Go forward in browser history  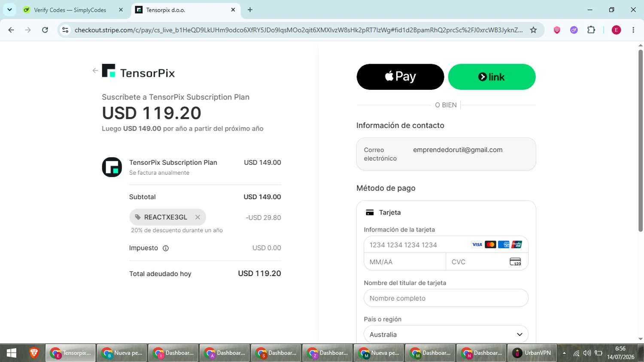[28, 30]
